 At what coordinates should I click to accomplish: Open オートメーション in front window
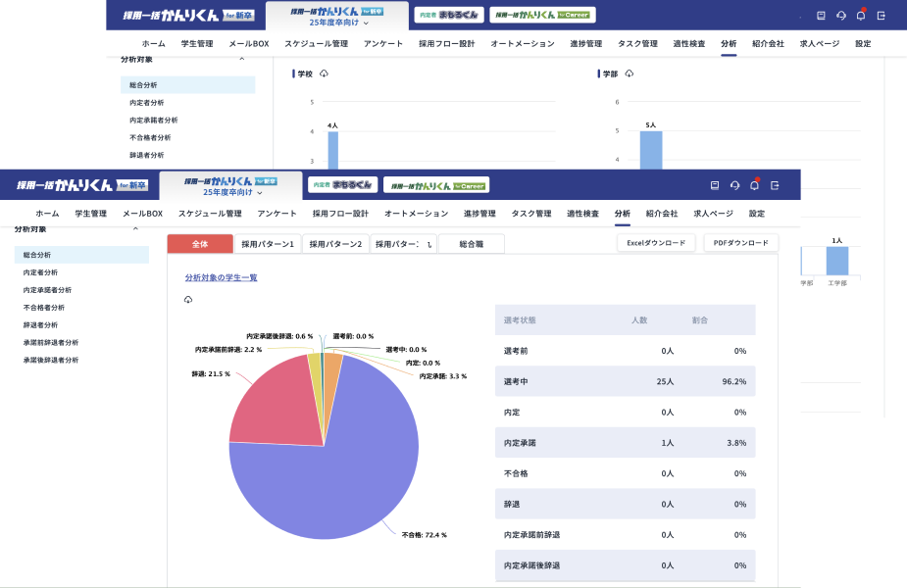tap(417, 214)
